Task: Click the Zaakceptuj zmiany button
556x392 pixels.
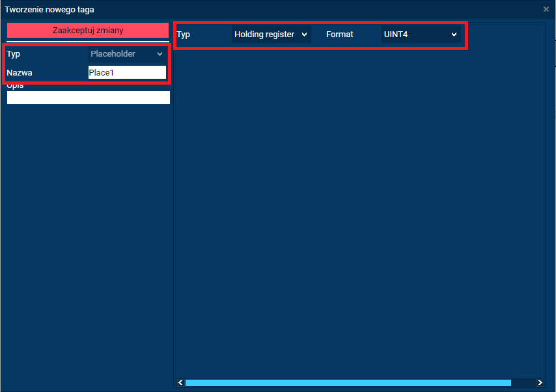Action: (88, 31)
